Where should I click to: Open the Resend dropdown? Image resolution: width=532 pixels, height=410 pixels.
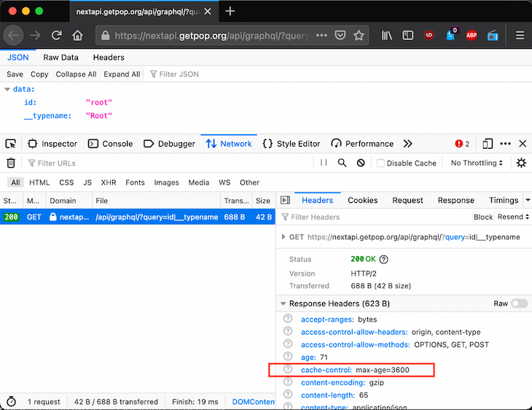(x=513, y=217)
